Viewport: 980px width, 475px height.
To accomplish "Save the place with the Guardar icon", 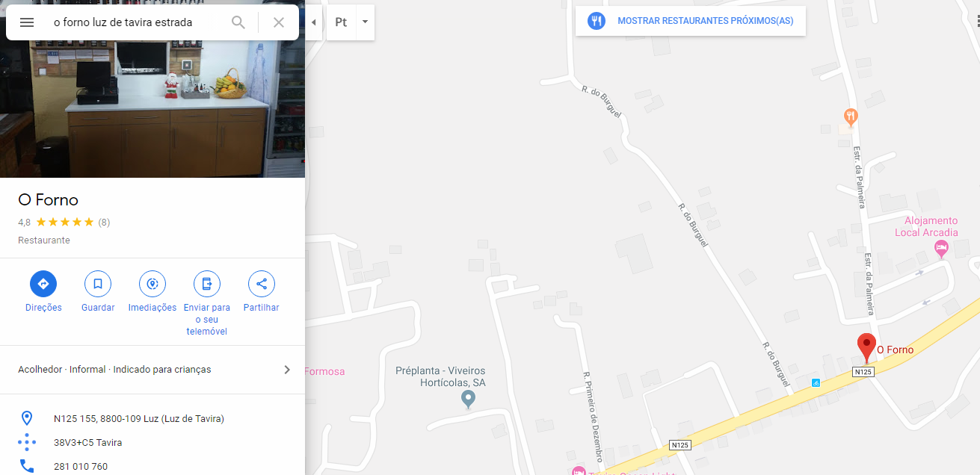I will coord(98,284).
